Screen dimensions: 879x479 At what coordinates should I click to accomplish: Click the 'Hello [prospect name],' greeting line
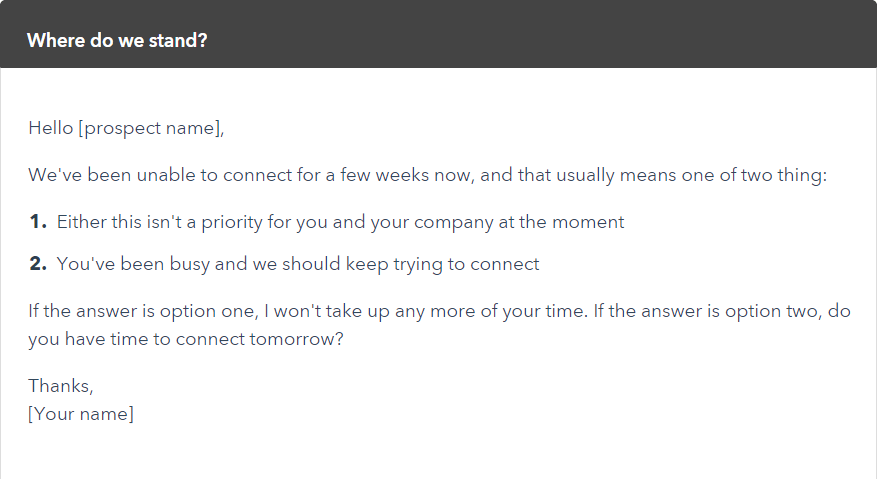[x=126, y=128]
